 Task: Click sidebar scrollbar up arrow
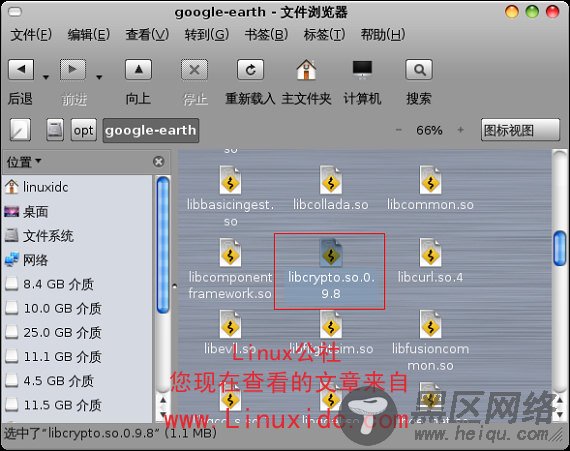pos(163,400)
